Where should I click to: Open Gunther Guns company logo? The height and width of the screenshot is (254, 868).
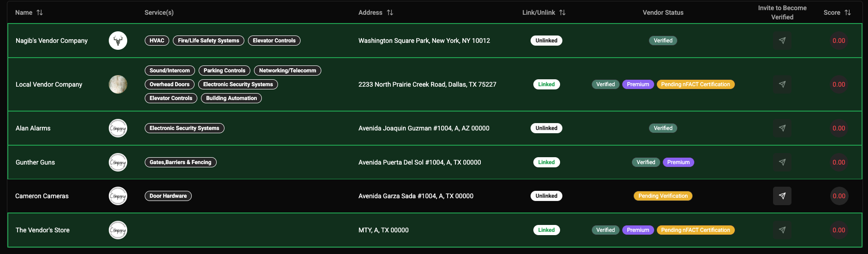point(118,162)
